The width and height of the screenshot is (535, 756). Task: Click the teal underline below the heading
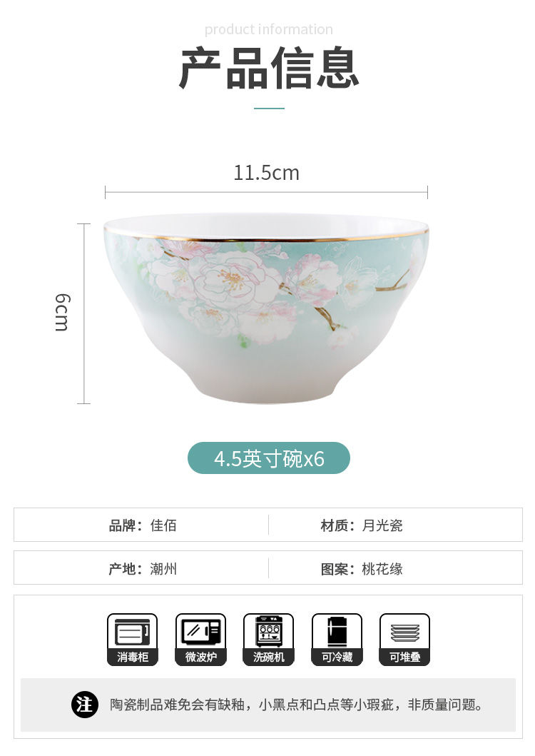point(269,109)
